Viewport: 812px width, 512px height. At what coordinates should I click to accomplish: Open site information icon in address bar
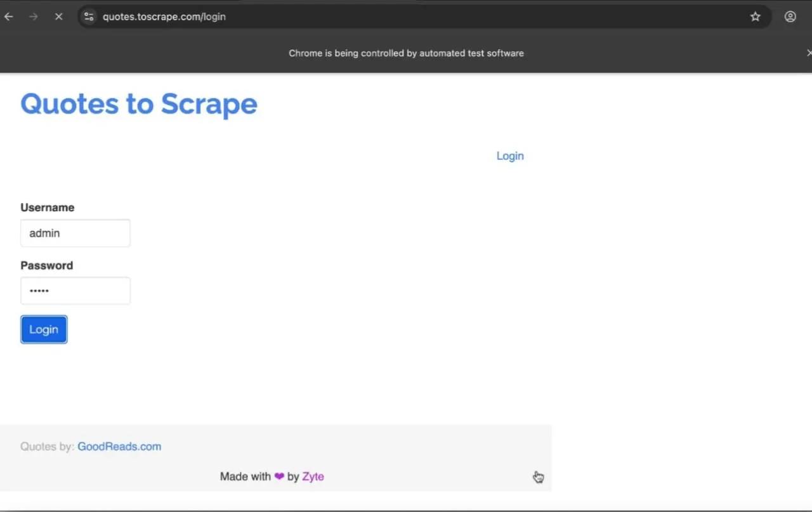pyautogui.click(x=89, y=16)
